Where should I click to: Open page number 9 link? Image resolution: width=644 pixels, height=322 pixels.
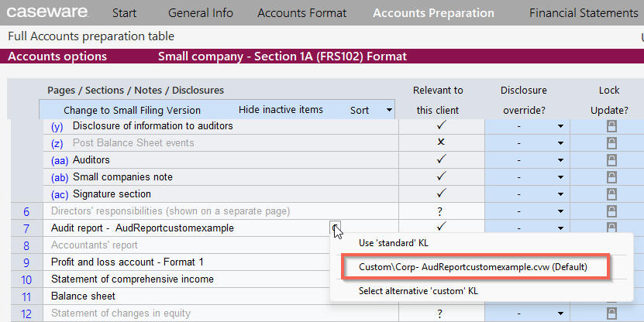click(x=26, y=262)
